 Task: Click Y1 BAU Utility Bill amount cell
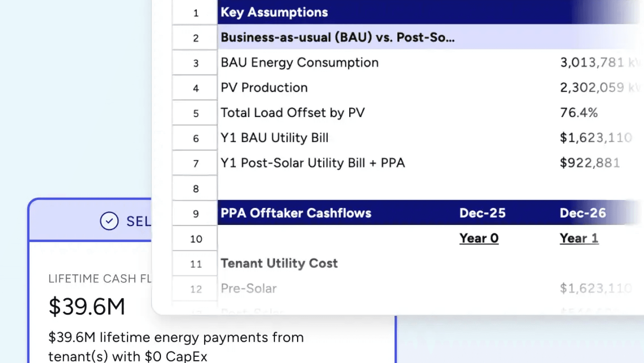pyautogui.click(x=595, y=138)
